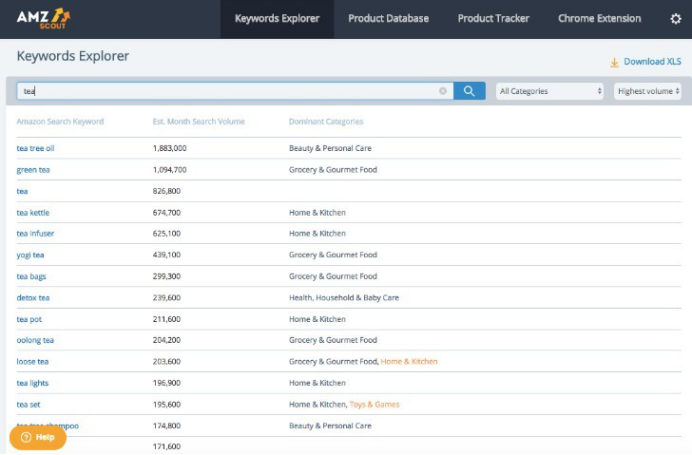This screenshot has height=455, width=692.
Task: Focus the keyword search input field
Action: click(235, 91)
